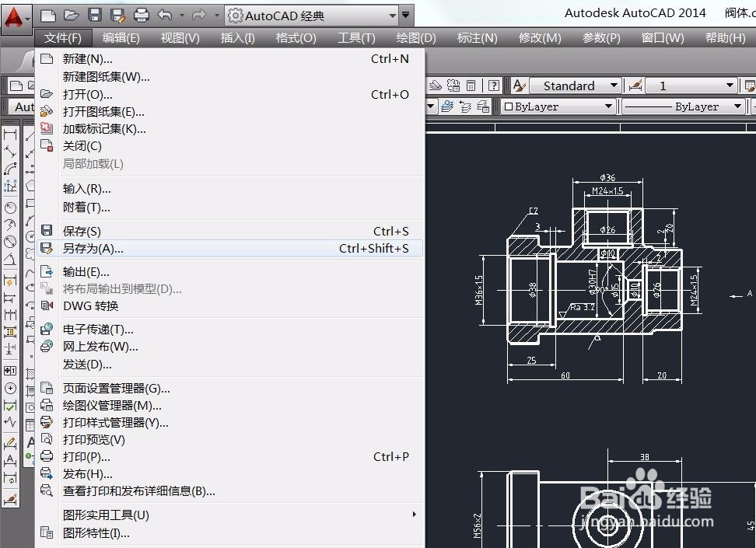Choose 电子传递(T)... menu entry
This screenshot has height=548, width=756.
[229, 330]
